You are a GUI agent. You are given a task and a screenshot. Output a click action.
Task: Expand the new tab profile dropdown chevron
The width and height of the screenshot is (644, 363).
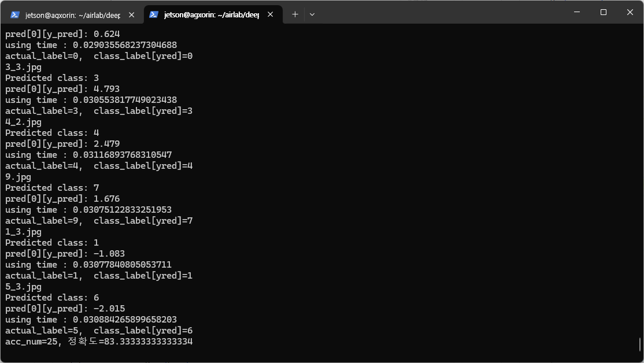(x=312, y=14)
